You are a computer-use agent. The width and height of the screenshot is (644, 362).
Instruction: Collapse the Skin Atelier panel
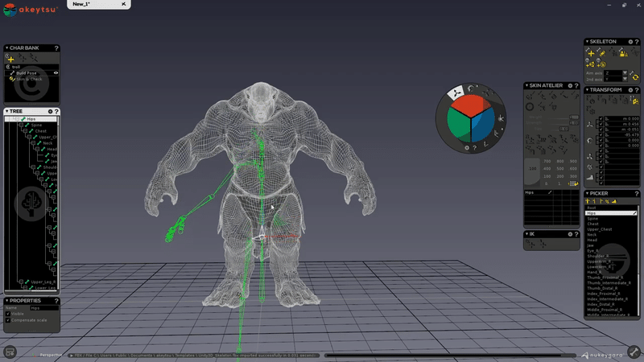(x=526, y=85)
